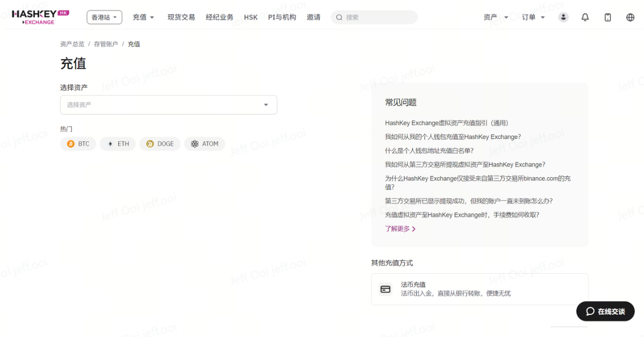
Task: Go to 资产总览 breadcrumb
Action: point(72,44)
